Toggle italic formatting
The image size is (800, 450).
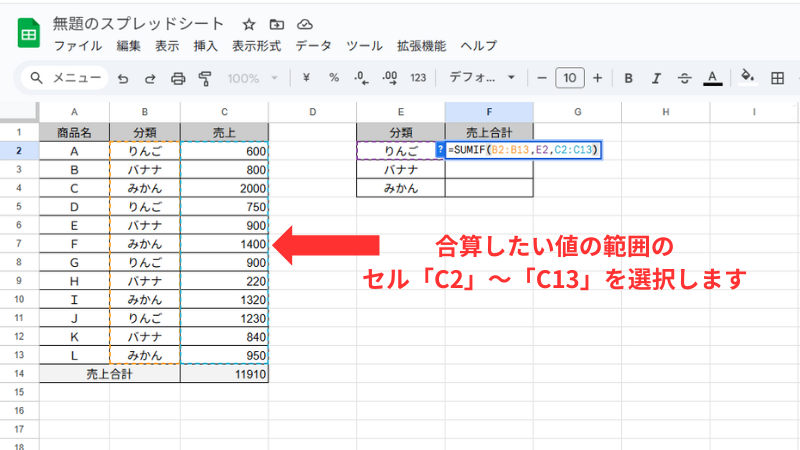[656, 79]
